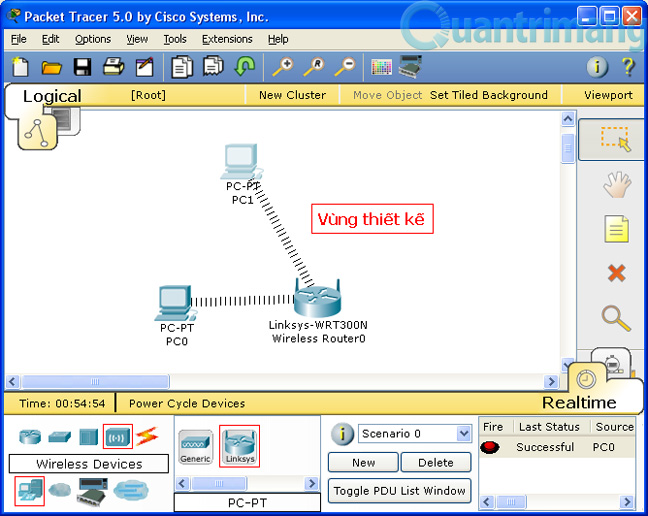This screenshot has height=516, width=648.
Task: Select the Place Note tool
Action: 615,229
